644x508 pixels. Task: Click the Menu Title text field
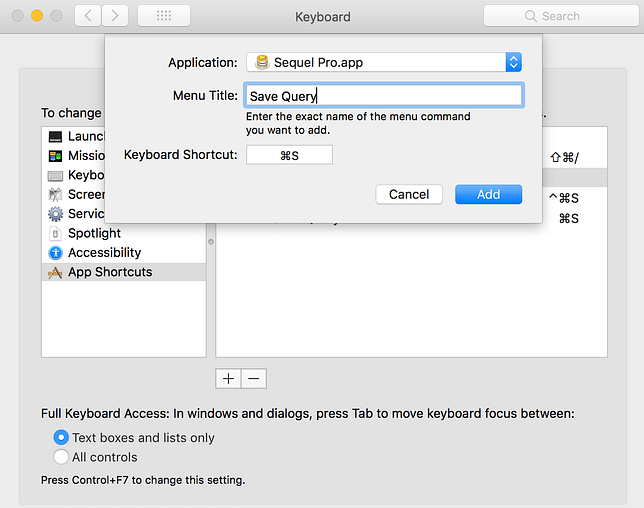[x=384, y=96]
